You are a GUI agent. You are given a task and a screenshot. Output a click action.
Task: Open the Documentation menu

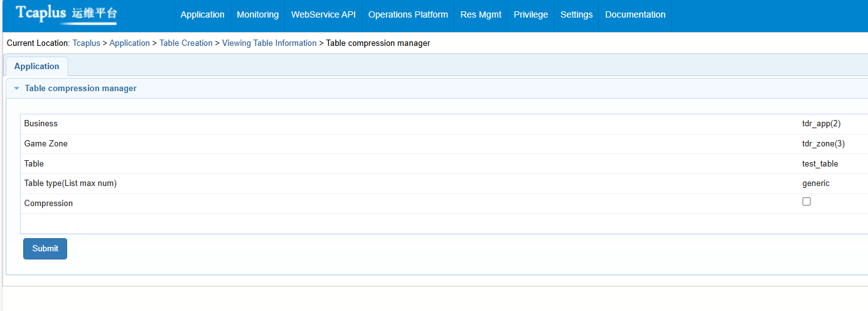click(635, 14)
